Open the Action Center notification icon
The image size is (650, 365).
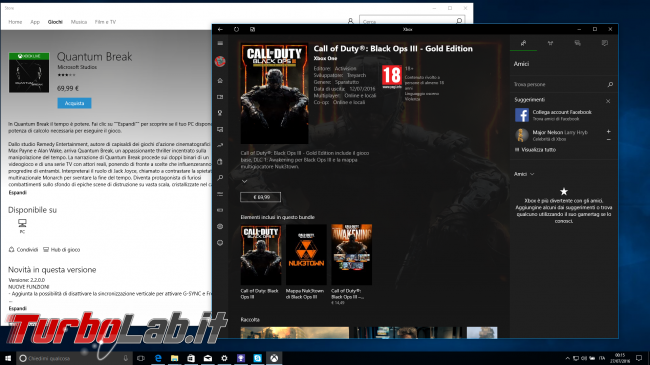pos(639,358)
